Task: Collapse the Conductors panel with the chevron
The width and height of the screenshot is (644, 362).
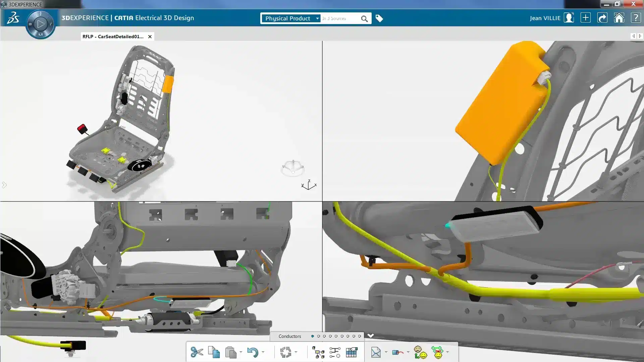Action: [371, 336]
